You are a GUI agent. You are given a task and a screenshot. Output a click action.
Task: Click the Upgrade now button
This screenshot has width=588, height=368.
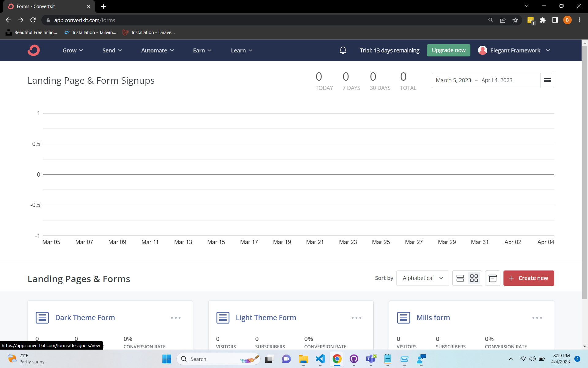click(x=448, y=50)
